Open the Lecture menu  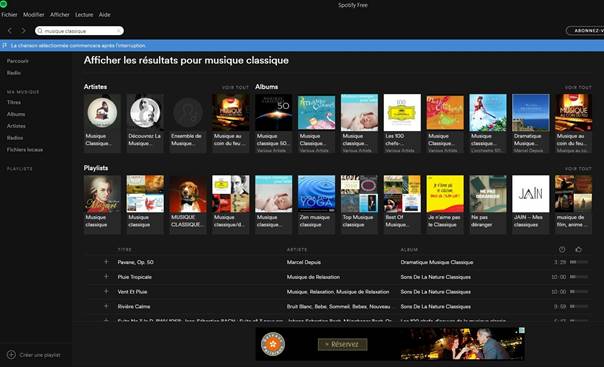pos(84,15)
